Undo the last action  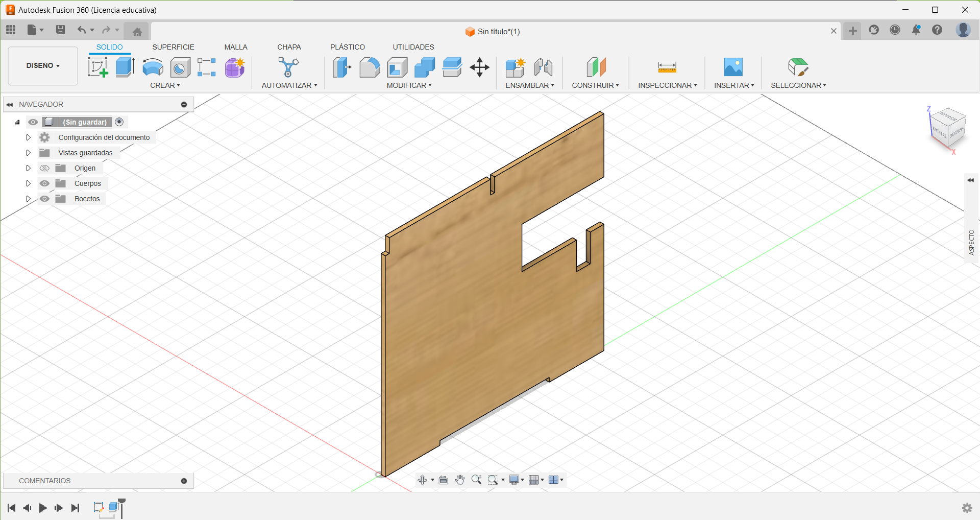coord(82,30)
